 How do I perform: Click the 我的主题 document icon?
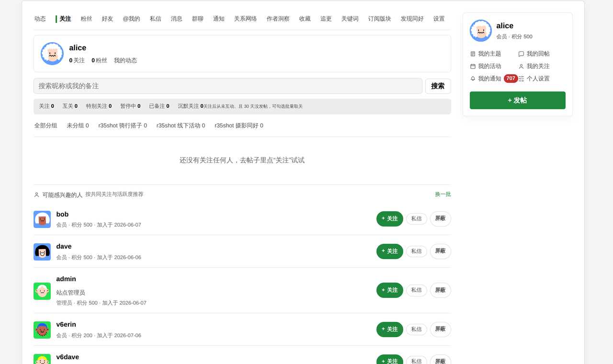(473, 54)
